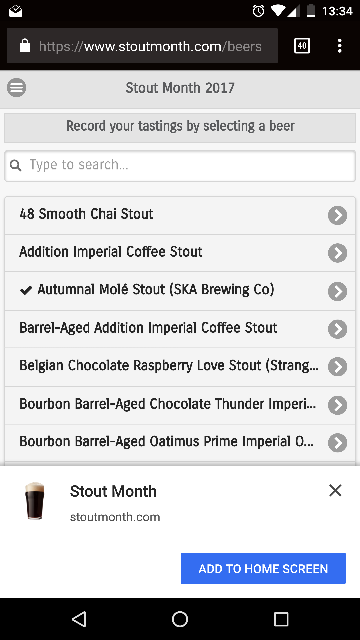Select Bourbon Barrel-Aged Chocolate Thunder entry
This screenshot has width=360, height=640.
[180, 405]
